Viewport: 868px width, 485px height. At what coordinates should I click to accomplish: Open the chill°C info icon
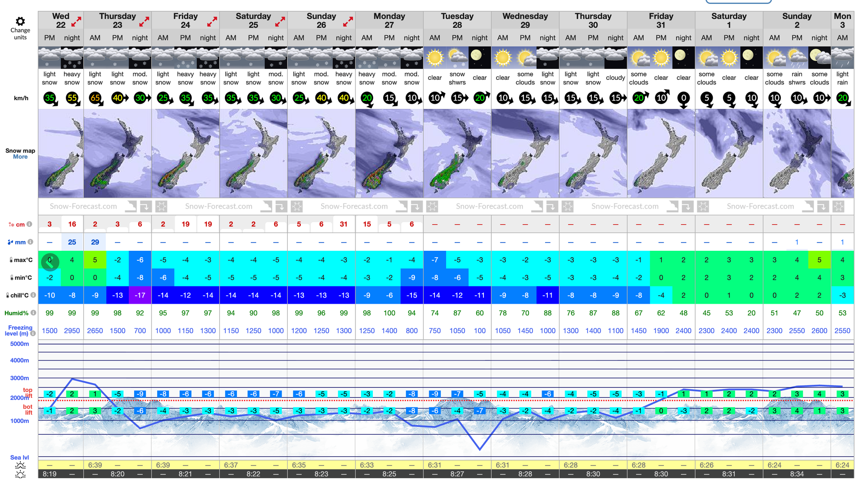pyautogui.click(x=33, y=295)
